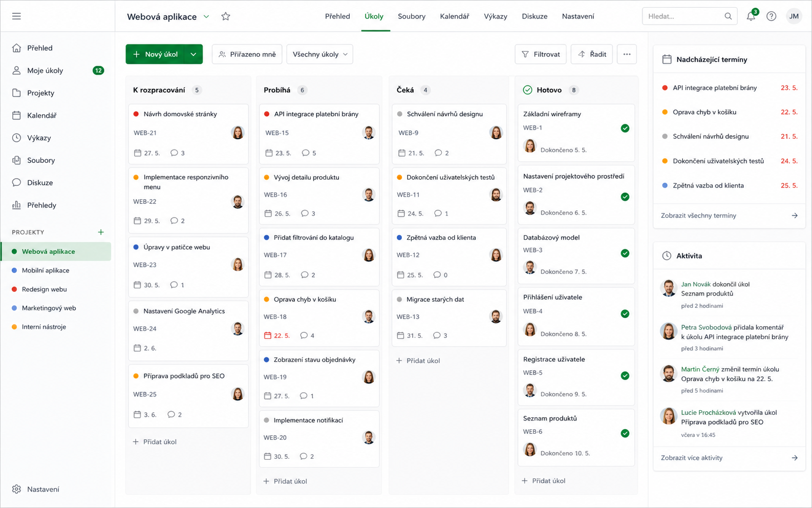Click Přidat úkol in Čeká column

coord(418,361)
